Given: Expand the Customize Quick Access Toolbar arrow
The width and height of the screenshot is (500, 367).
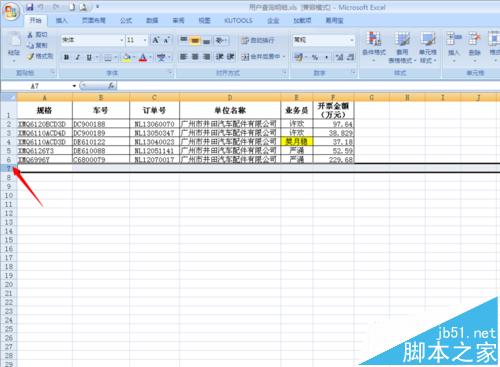Looking at the screenshot, I should (97, 7).
